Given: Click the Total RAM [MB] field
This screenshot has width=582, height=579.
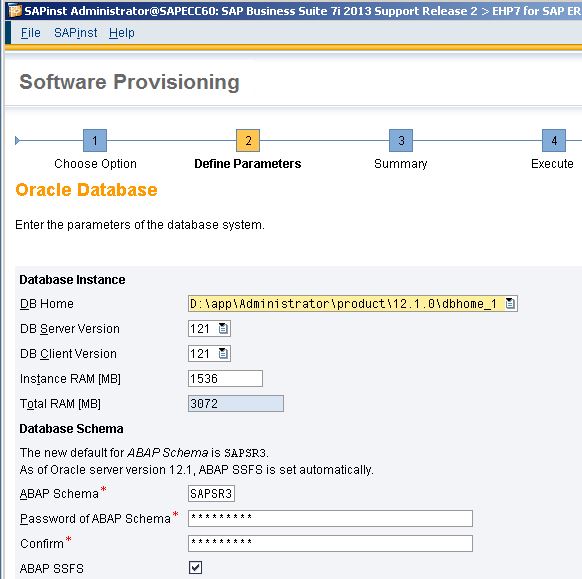Looking at the screenshot, I should 236,403.
